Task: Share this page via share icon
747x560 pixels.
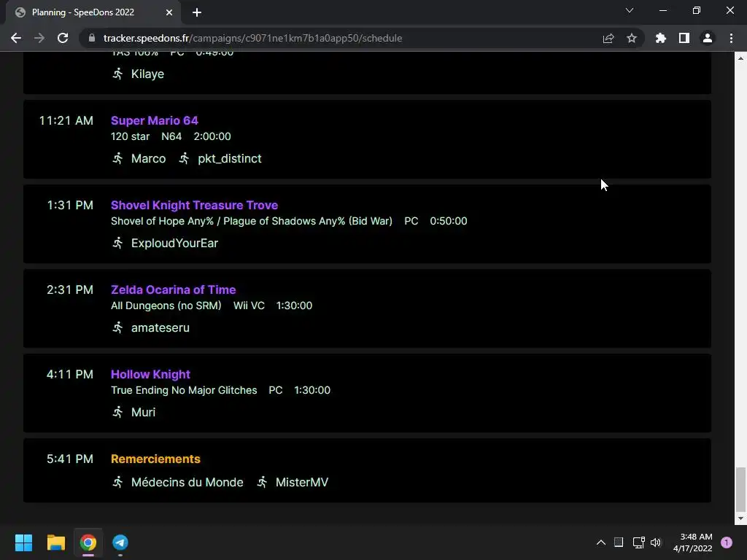Action: pos(608,38)
